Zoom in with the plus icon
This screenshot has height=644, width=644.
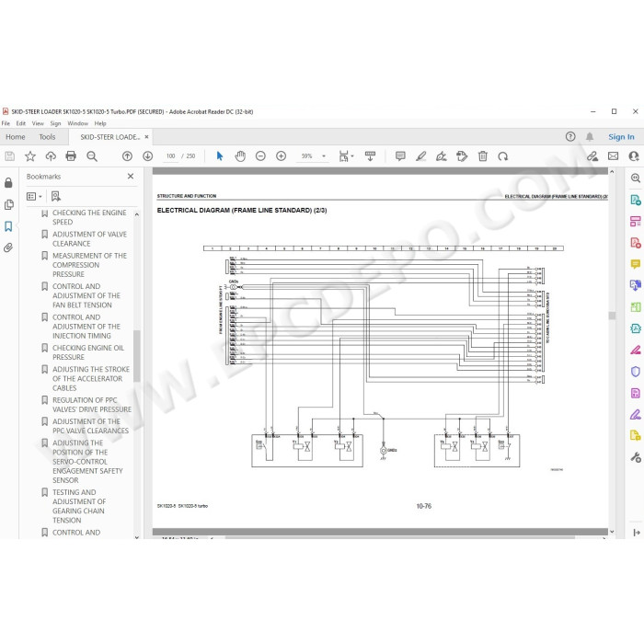pos(281,156)
